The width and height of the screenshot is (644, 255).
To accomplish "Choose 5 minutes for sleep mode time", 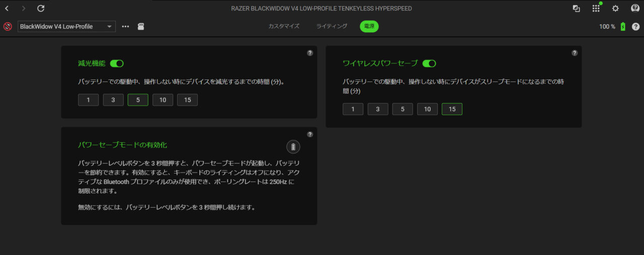I will pyautogui.click(x=403, y=109).
